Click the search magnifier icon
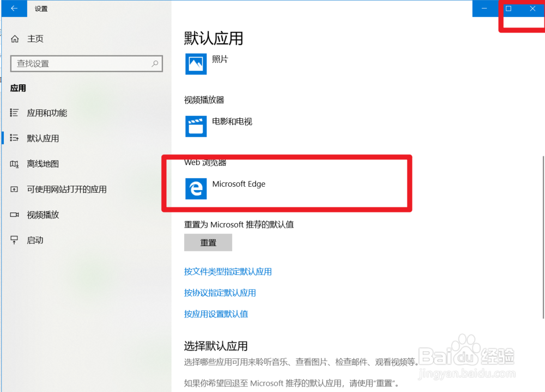This screenshot has width=545, height=392. pos(155,64)
